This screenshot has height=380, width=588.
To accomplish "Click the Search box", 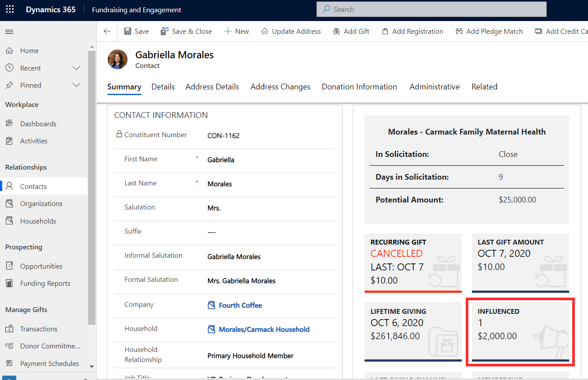I will click(x=432, y=9).
